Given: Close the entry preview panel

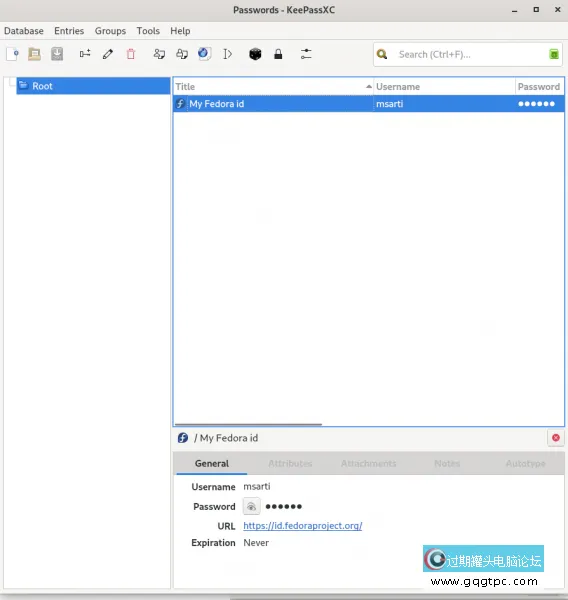Looking at the screenshot, I should (x=556, y=438).
